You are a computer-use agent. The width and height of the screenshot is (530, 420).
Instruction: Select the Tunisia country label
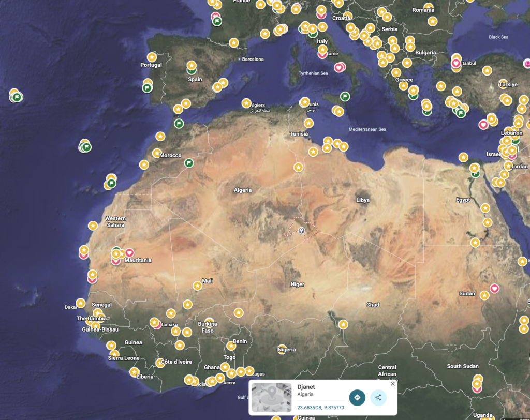coord(299,134)
